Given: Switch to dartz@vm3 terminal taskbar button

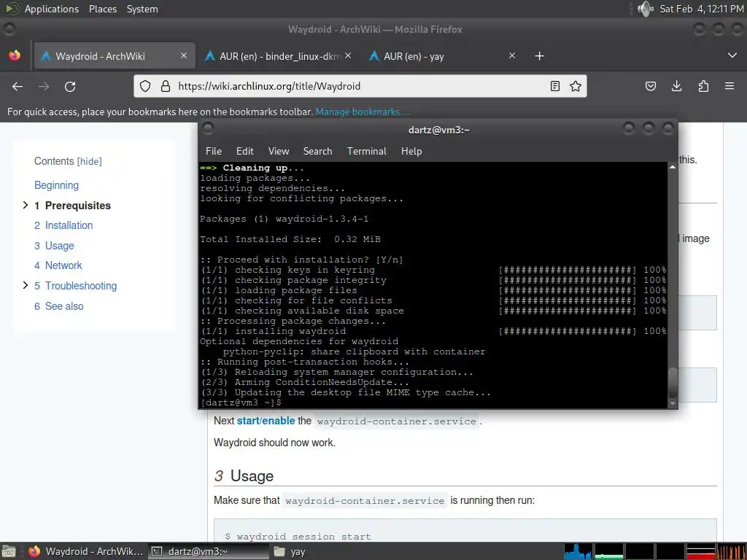Looking at the screenshot, I should [x=208, y=551].
